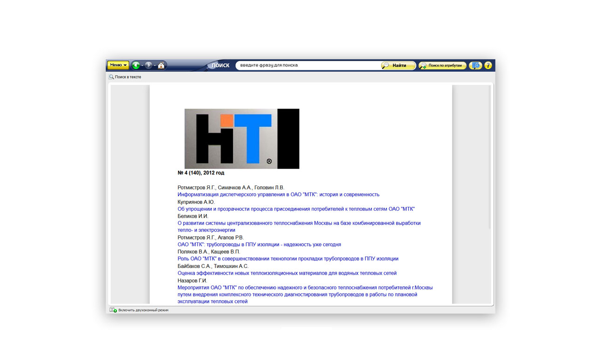Screen dimensions: 590x364
Task: Click author name Куприянов А.Ю.
Action: point(196,202)
